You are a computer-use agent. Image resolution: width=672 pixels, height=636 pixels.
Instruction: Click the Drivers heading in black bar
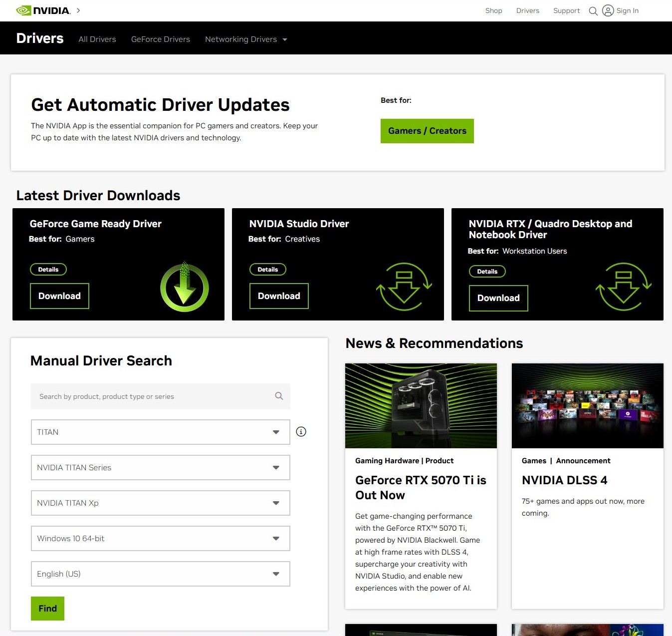(40, 38)
